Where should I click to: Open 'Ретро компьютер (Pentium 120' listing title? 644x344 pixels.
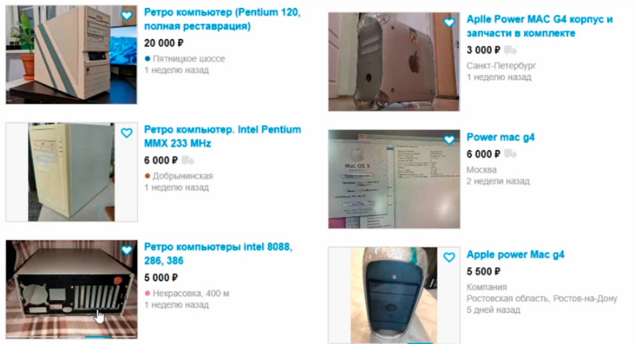pyautogui.click(x=222, y=19)
